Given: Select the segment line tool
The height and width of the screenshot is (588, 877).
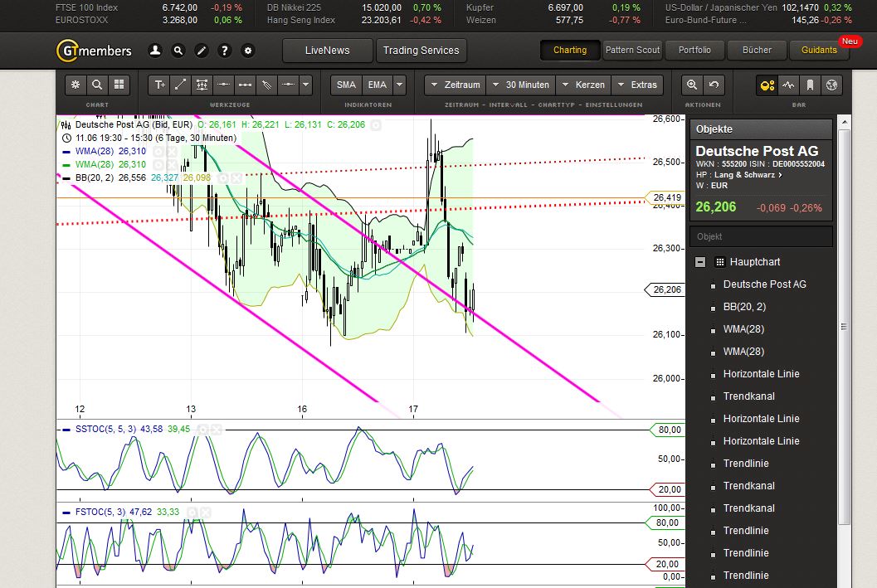Looking at the screenshot, I should [x=245, y=85].
